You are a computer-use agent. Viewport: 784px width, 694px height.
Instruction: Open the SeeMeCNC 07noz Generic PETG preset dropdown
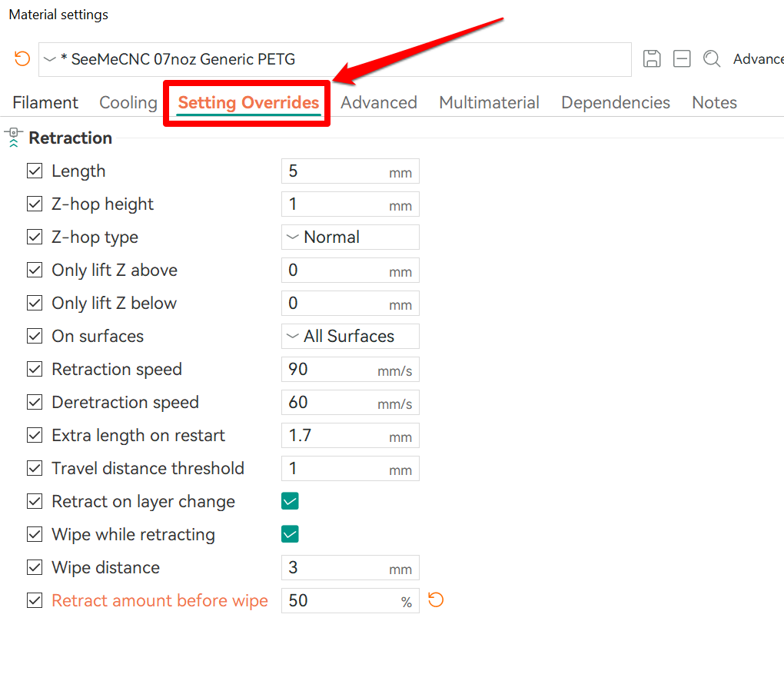(334, 60)
